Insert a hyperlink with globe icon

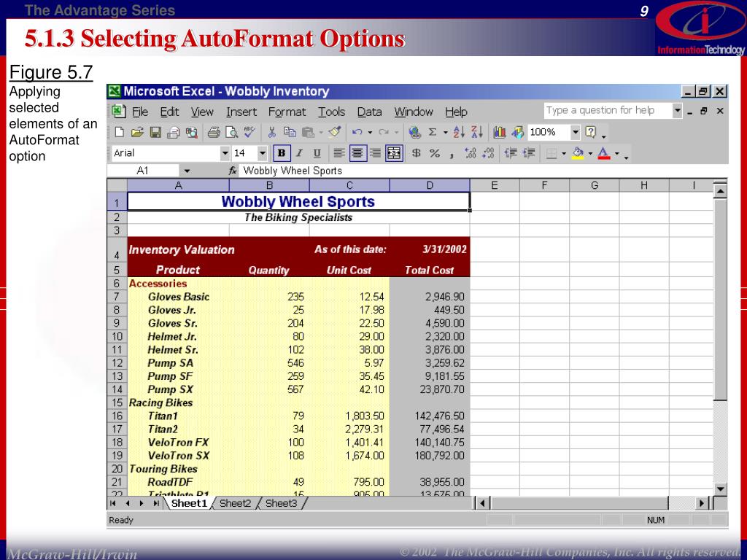pyautogui.click(x=414, y=133)
